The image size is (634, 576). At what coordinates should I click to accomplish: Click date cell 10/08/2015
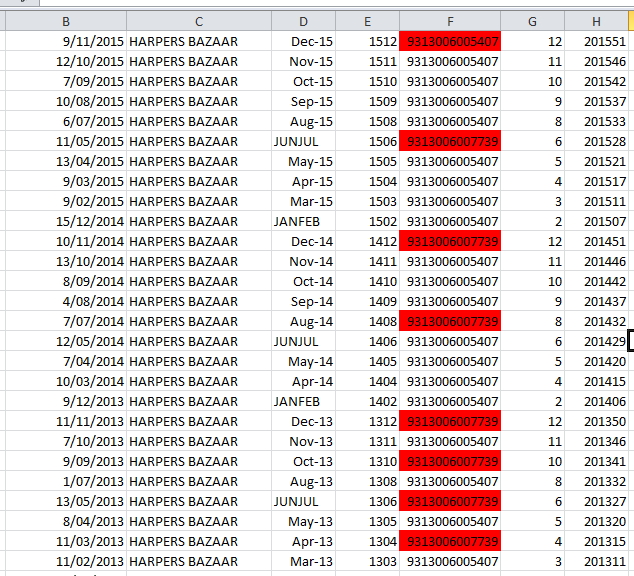point(66,101)
